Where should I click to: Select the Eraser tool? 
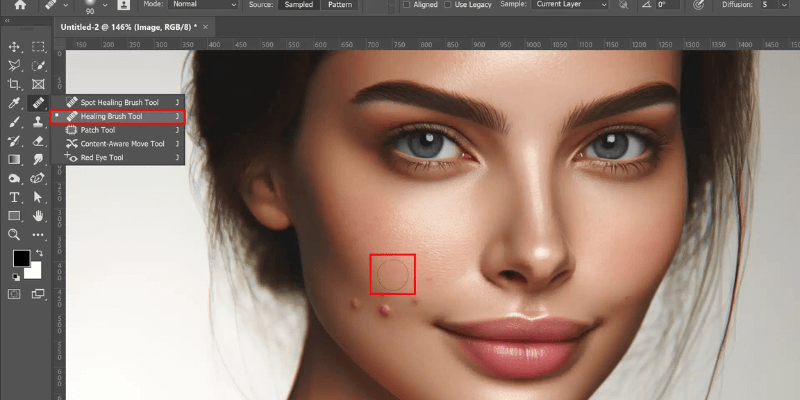point(39,140)
